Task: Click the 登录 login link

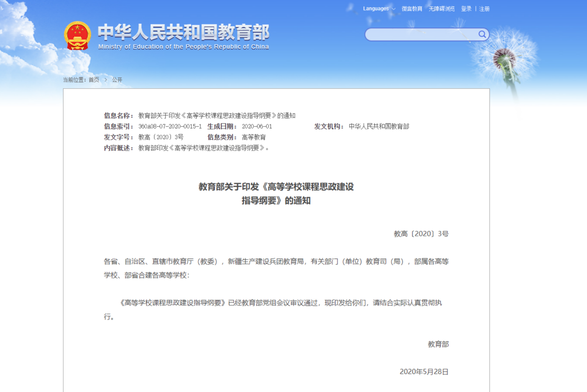Action: coord(466,8)
